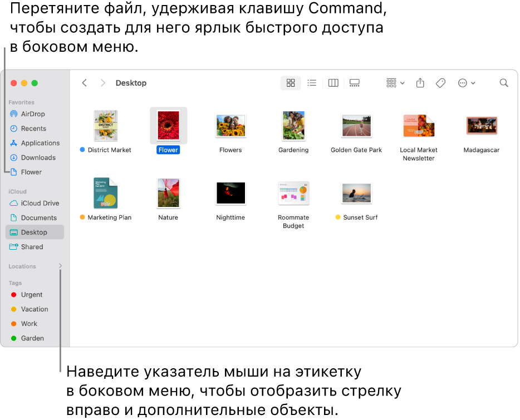Click the highlighted Flower file name
Screen dimensions: 520x420
point(168,150)
